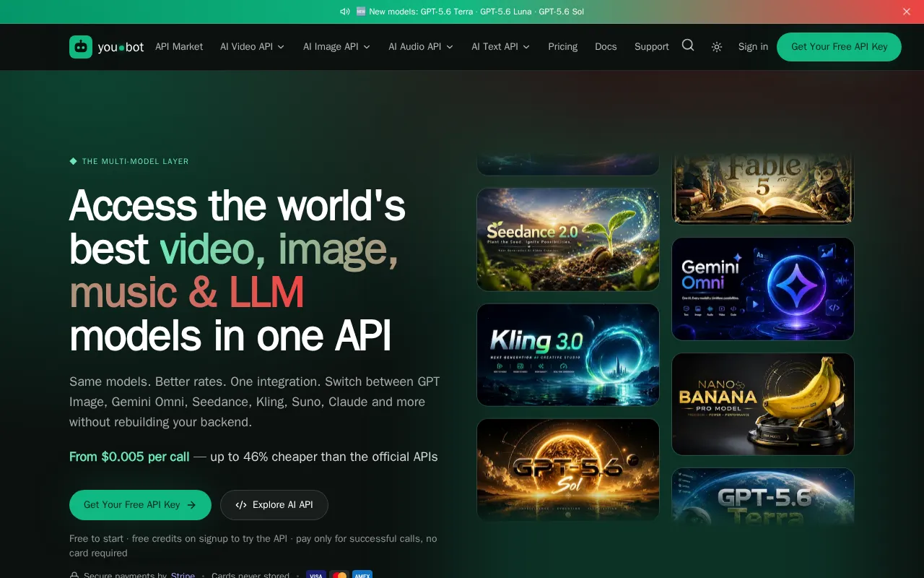
Task: Click the hero Get Your Free API Key button
Action: pos(140,505)
